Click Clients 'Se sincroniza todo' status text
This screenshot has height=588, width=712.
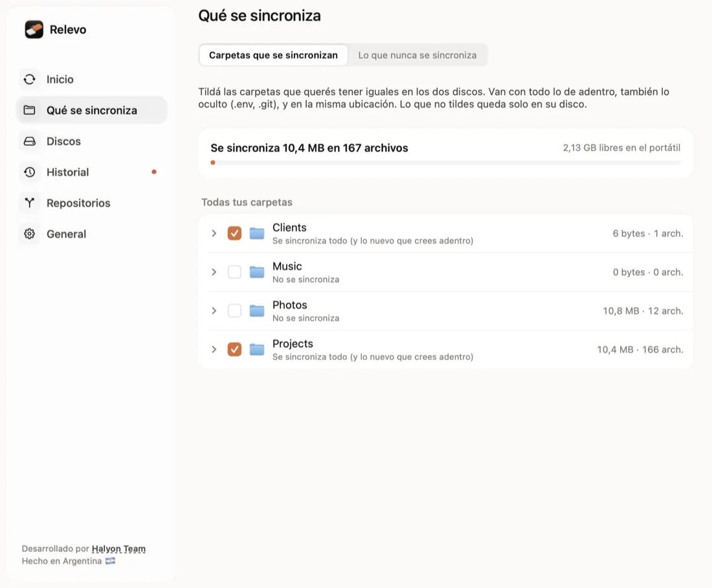pyautogui.click(x=373, y=241)
